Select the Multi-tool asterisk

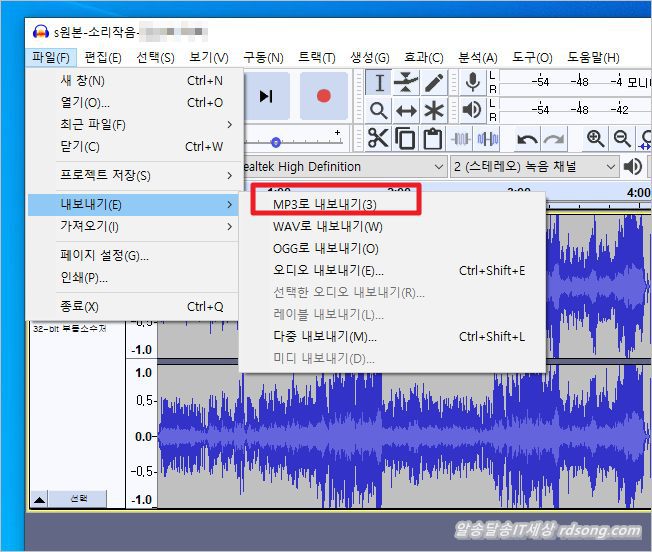(434, 111)
